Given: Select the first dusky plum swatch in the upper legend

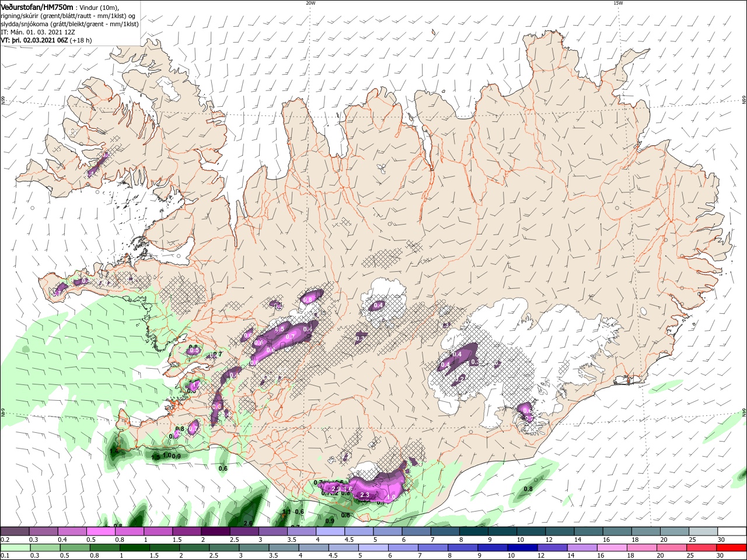Looking at the screenshot, I should coord(15,531).
